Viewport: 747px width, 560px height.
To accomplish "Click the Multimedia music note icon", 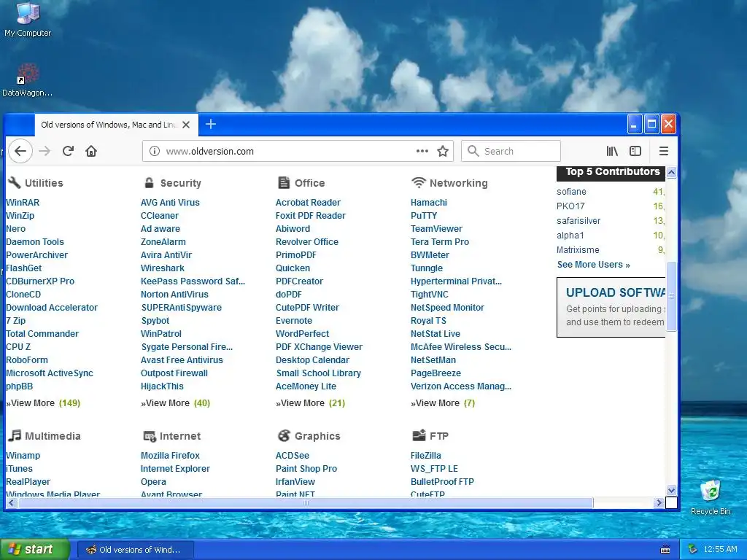I will 15,435.
